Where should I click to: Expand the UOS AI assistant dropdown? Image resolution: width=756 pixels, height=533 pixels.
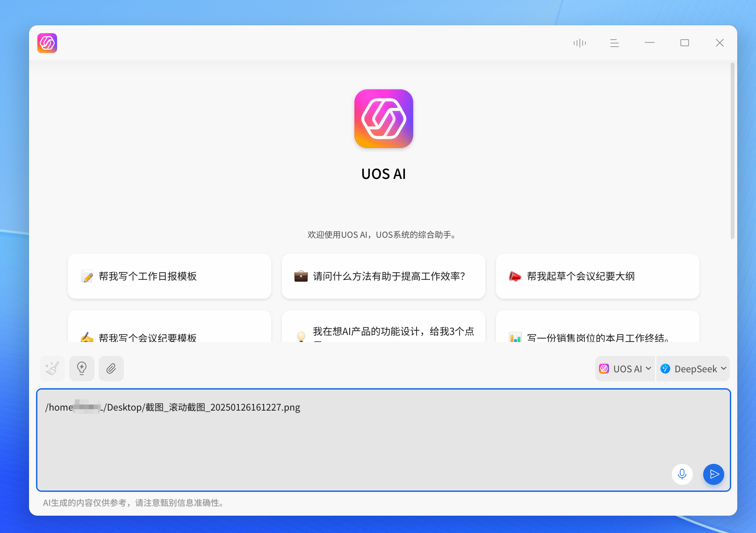click(x=625, y=369)
